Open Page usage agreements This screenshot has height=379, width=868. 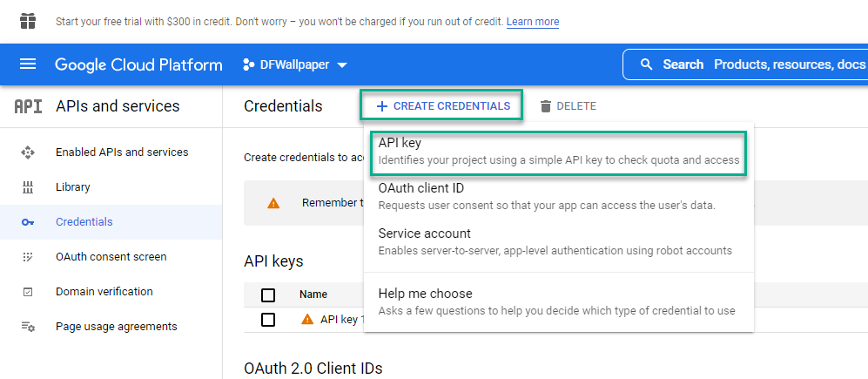117,327
